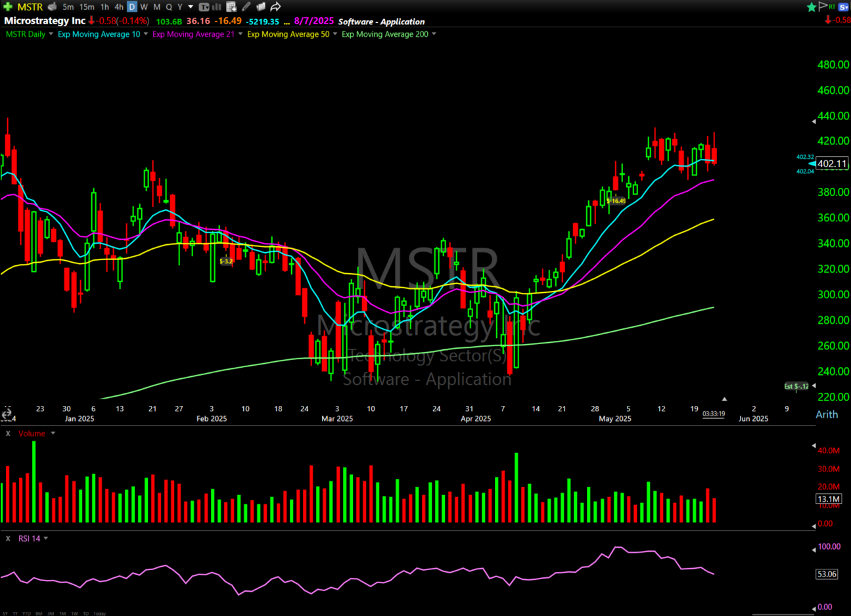Click the volume scale top arrow
Viewport: 851px width, 616px height.
(814, 446)
